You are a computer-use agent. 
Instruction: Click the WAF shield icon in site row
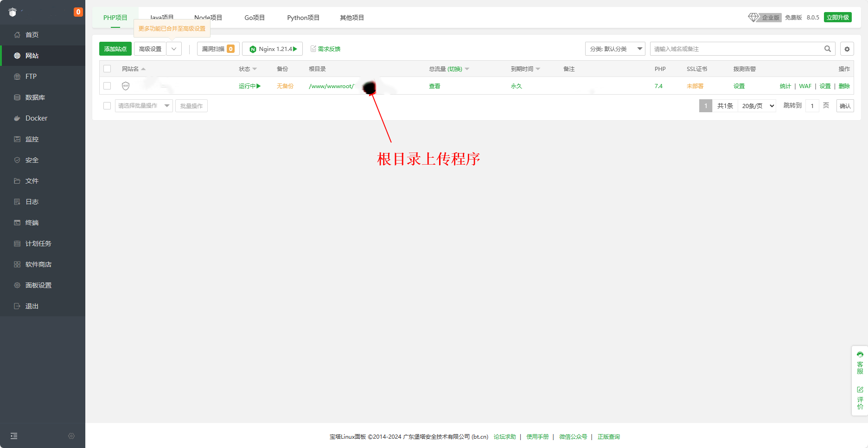click(126, 86)
